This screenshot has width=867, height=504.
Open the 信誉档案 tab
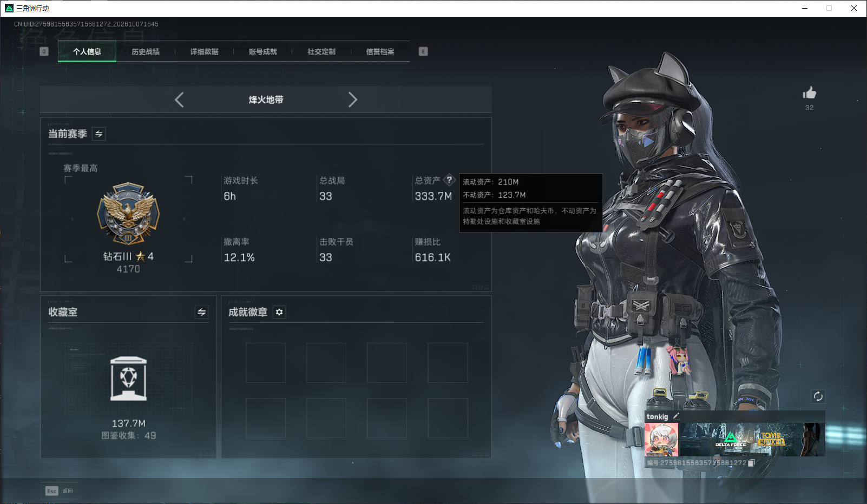pyautogui.click(x=380, y=52)
